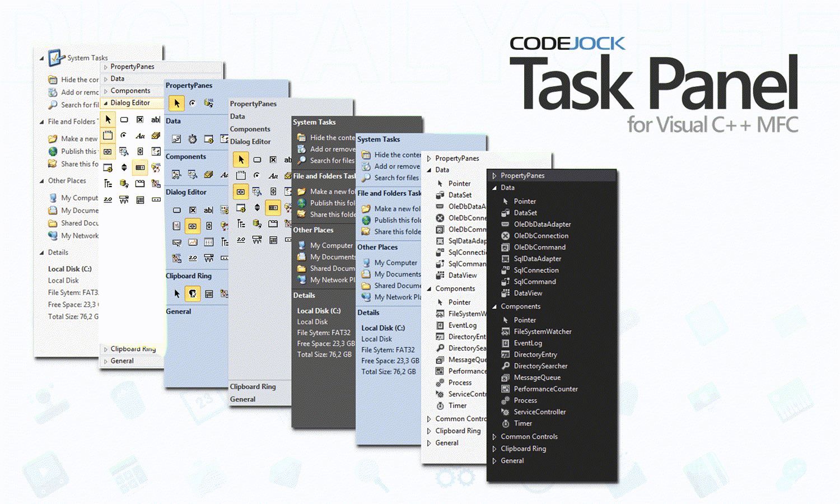This screenshot has width=840, height=504.
Task: Expand Common Controls in the black panel
Action: pyautogui.click(x=494, y=437)
